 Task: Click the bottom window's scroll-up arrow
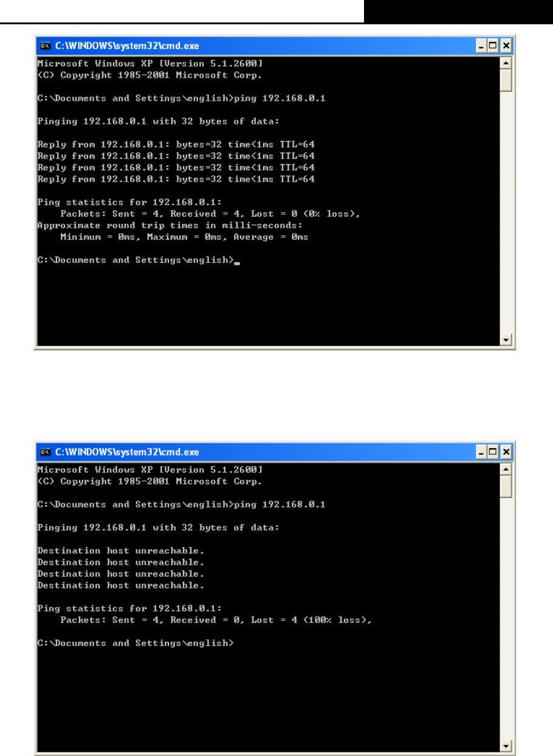pos(506,469)
